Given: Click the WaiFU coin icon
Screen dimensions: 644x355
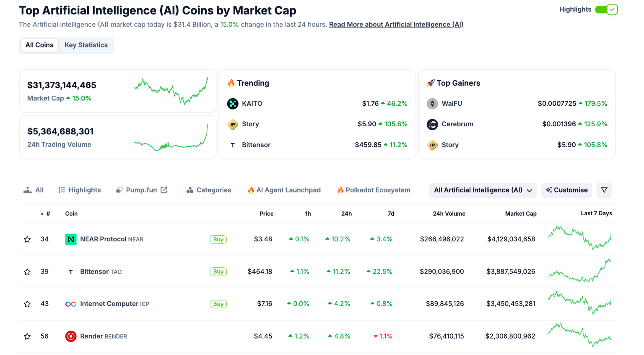Looking at the screenshot, I should 432,103.
